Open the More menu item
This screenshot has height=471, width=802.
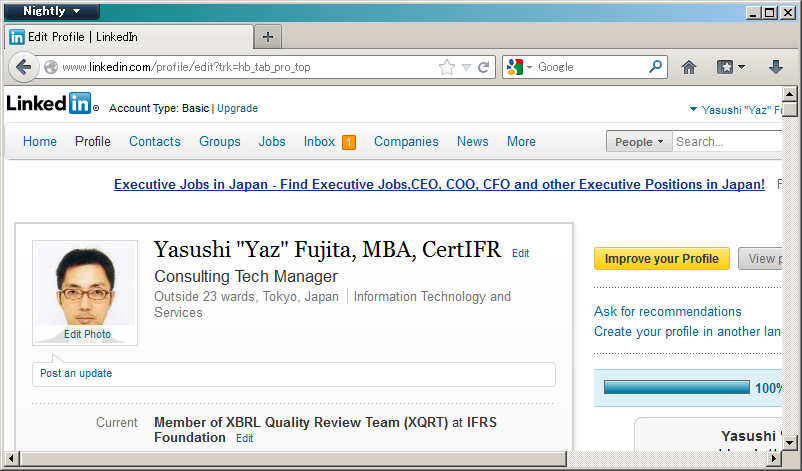[x=521, y=142]
